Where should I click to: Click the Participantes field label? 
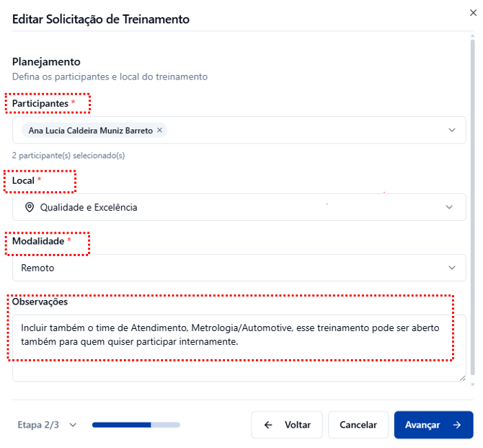(40, 104)
